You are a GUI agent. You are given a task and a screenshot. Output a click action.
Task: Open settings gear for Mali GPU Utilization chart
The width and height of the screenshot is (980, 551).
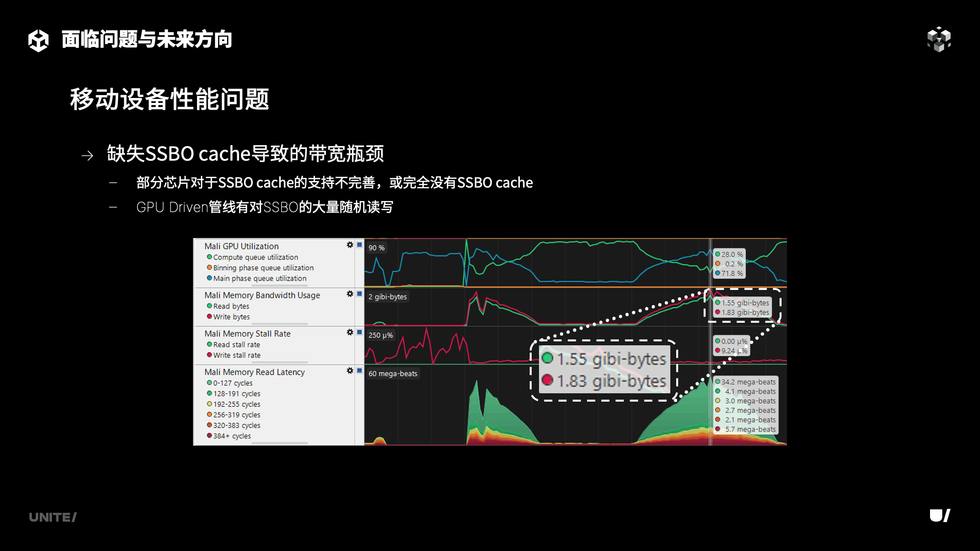click(x=350, y=245)
